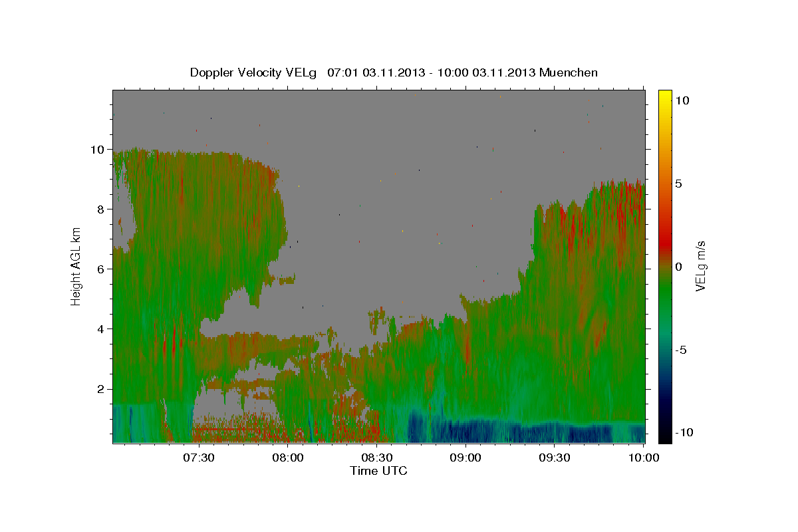The height and width of the screenshot is (532, 798).
Task: Click the colorbar label '-5'
Action: point(680,349)
